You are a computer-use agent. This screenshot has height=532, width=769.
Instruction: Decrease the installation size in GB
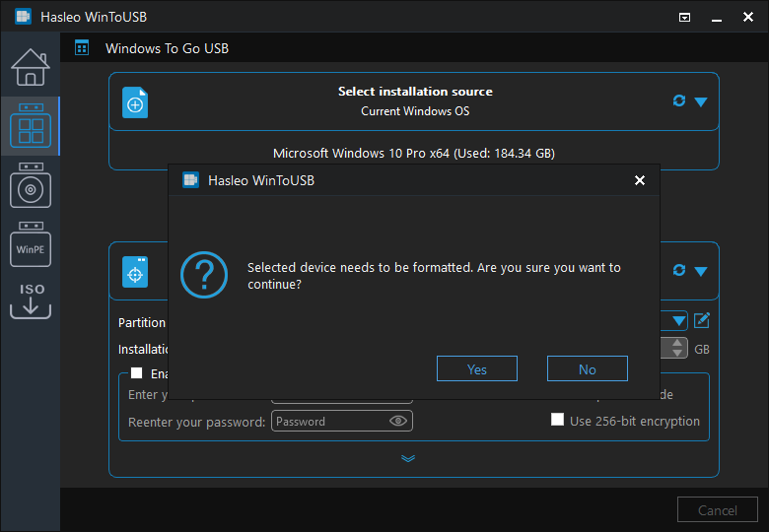(x=677, y=354)
